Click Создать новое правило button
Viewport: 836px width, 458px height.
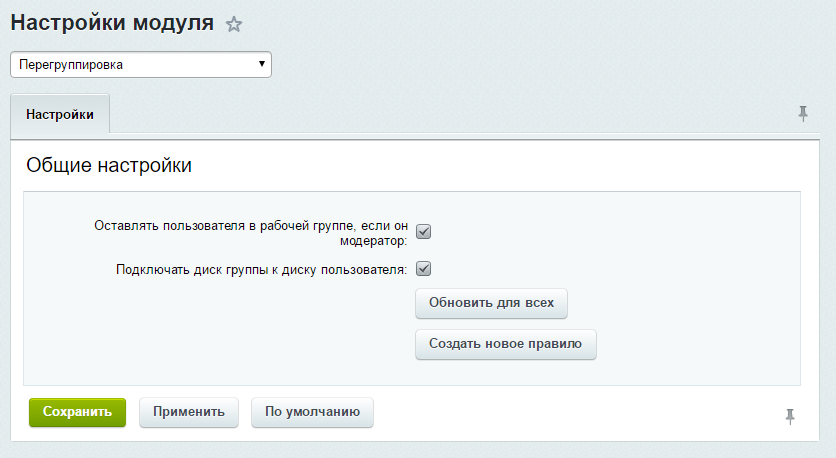pos(505,344)
